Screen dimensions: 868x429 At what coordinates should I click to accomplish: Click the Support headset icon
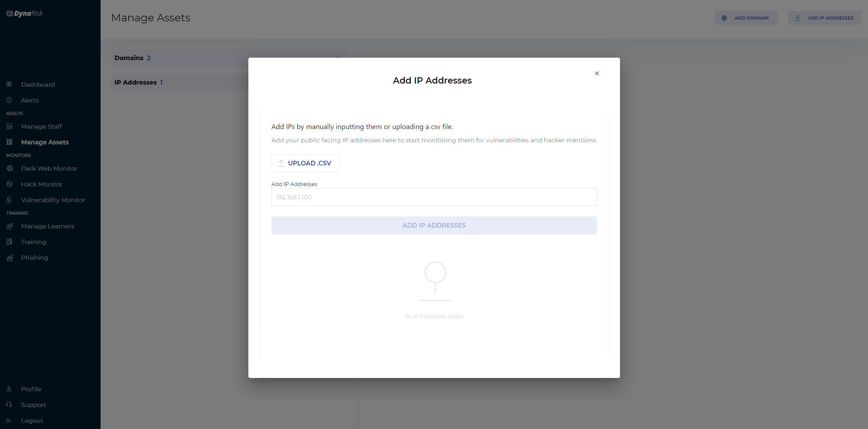9,405
